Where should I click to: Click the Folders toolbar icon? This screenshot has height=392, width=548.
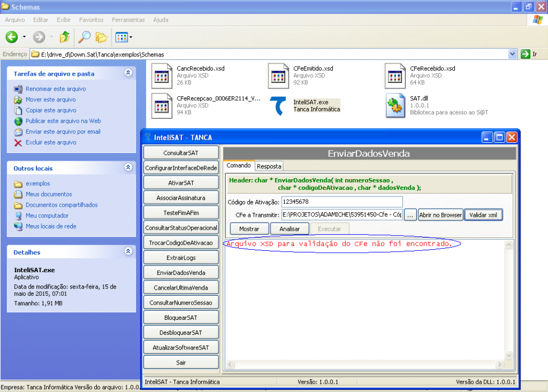click(101, 37)
